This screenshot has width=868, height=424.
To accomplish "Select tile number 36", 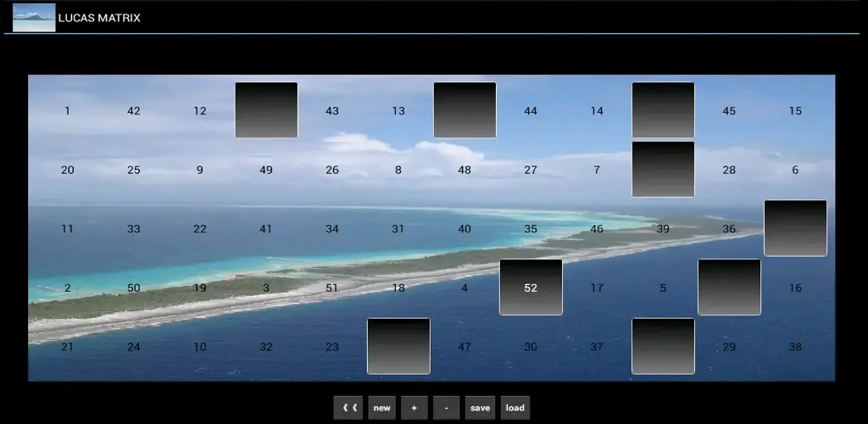I will point(729,229).
